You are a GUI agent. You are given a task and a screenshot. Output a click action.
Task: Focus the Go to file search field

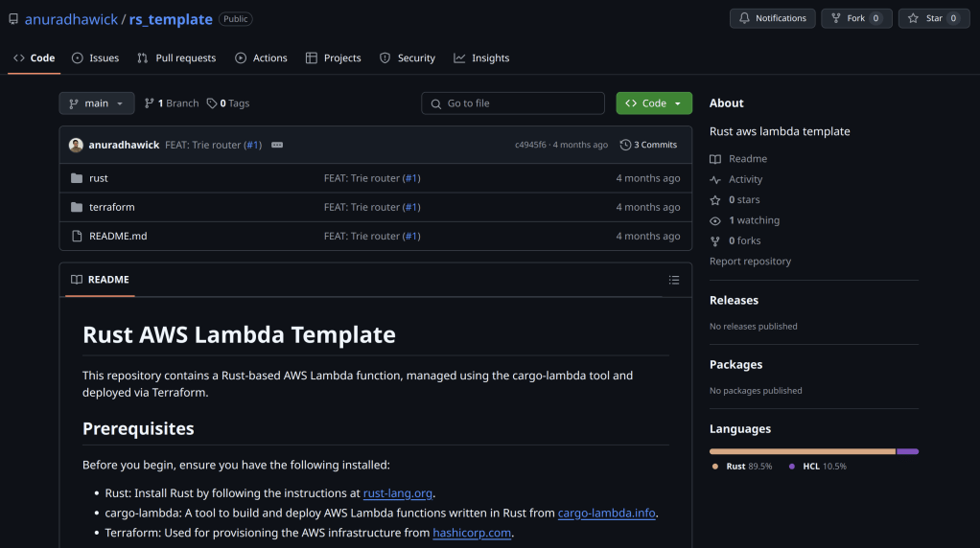pos(513,103)
